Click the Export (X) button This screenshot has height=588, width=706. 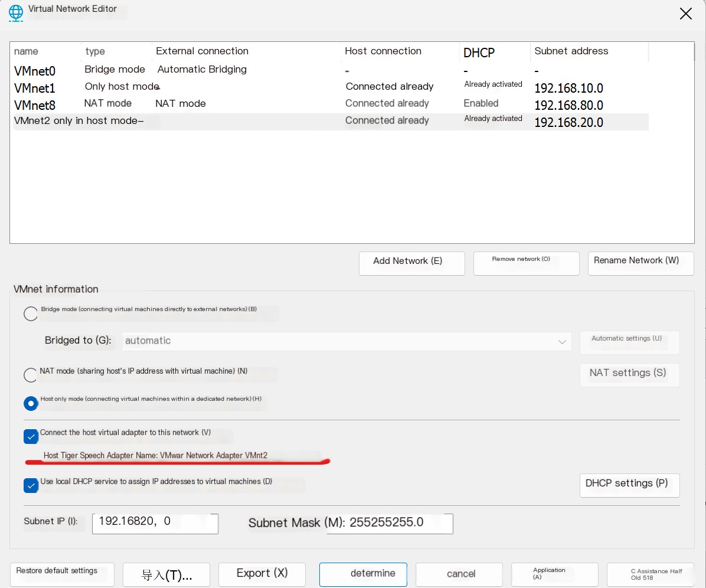(262, 574)
